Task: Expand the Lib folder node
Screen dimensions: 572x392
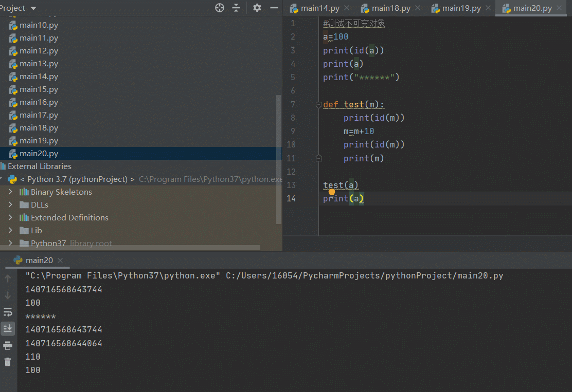Action: pyautogui.click(x=10, y=230)
